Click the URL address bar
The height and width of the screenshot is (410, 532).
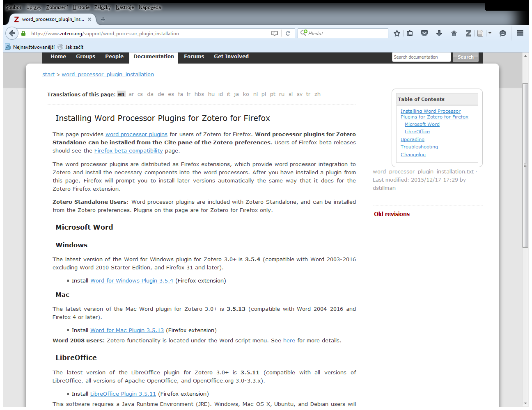point(149,34)
